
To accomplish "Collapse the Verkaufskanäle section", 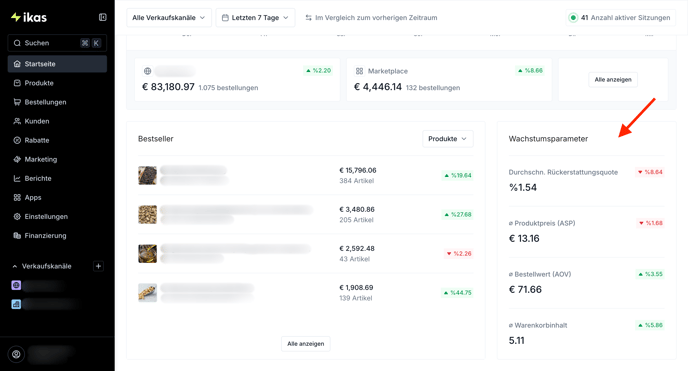I will (x=15, y=266).
